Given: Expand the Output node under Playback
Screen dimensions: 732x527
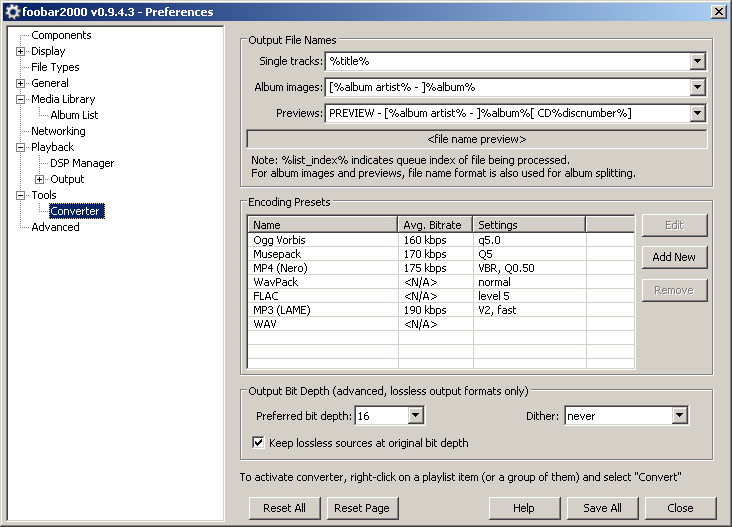Looking at the screenshot, I should [40, 179].
